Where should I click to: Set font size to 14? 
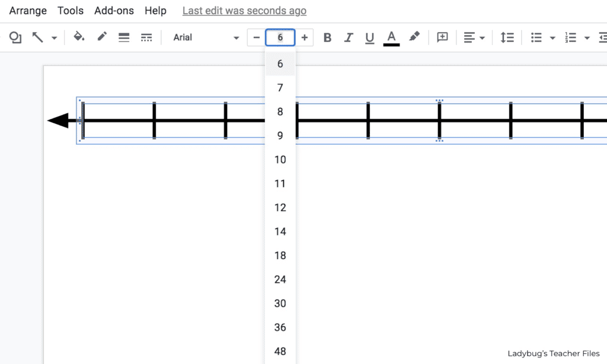[280, 232]
